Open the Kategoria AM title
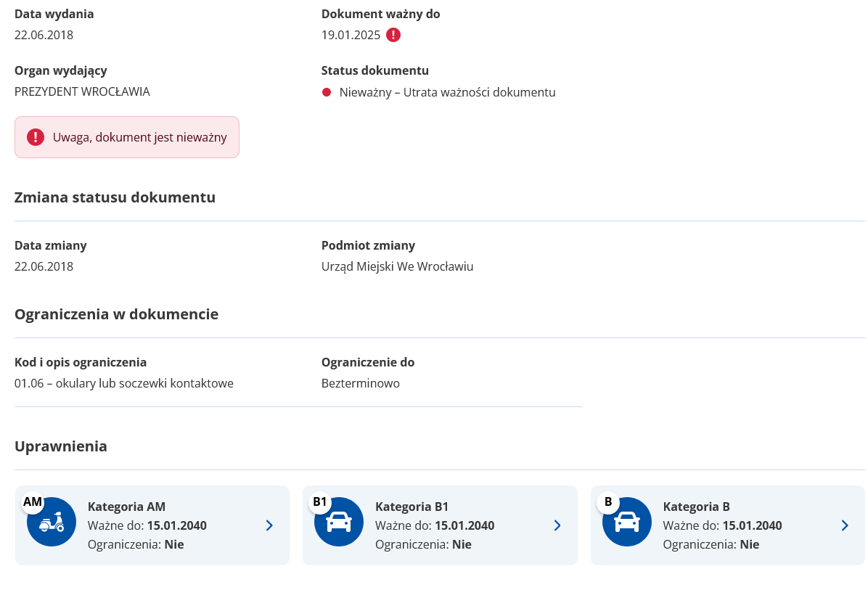Viewport: 868px width, 590px height. 127,507
